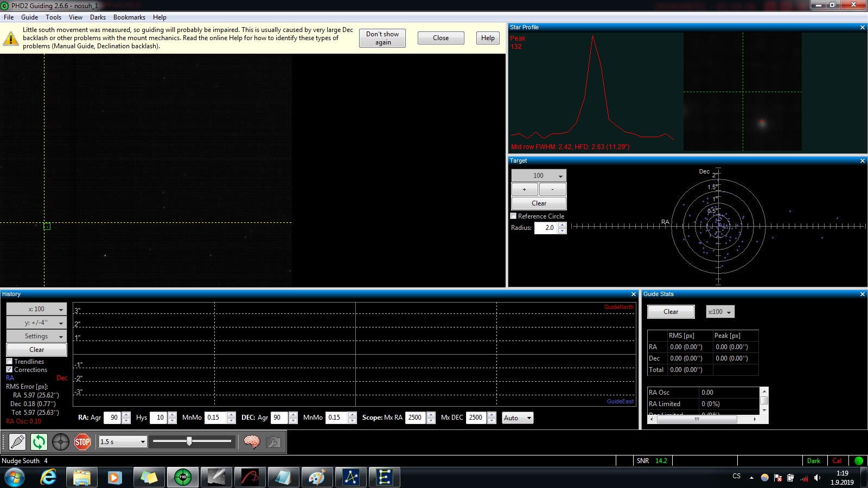Click the green loop exposure icon
This screenshot has height=488, width=868.
[x=39, y=442]
